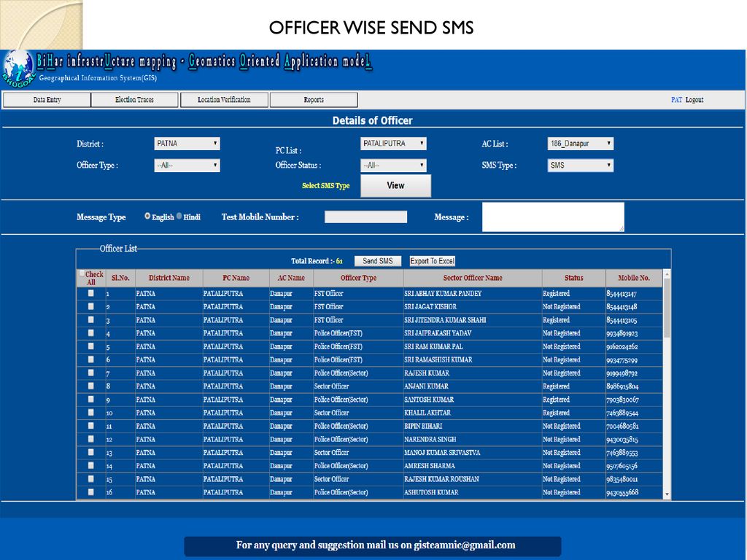Click the Test Mobile Number field

click(365, 217)
